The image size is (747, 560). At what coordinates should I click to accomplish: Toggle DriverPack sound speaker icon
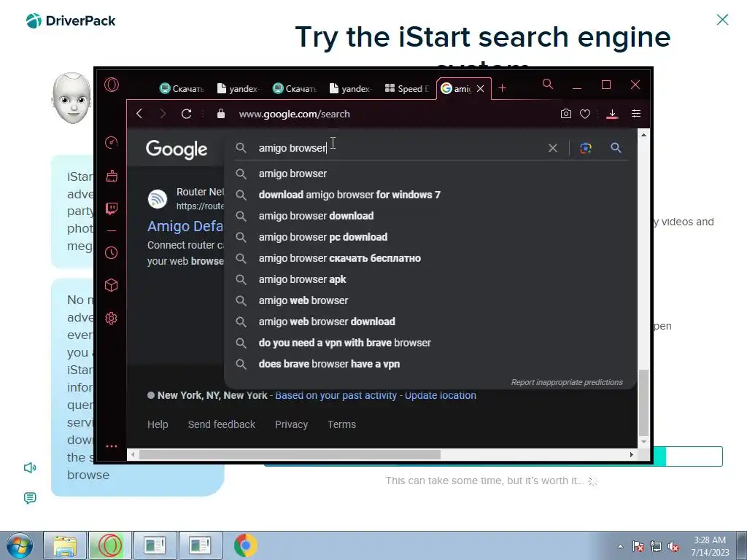29,467
